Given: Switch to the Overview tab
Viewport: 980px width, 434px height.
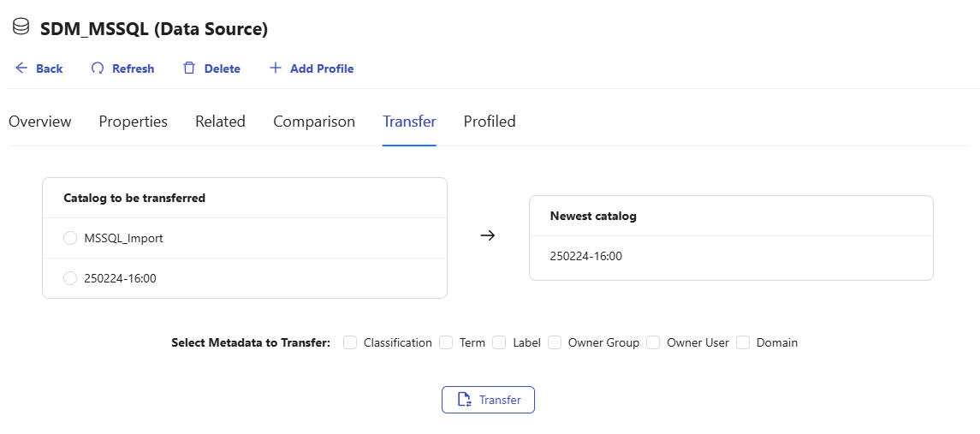Looking at the screenshot, I should click(x=40, y=122).
